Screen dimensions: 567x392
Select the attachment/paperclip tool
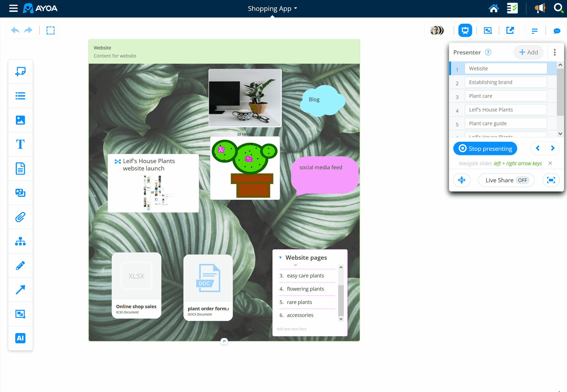pos(20,217)
